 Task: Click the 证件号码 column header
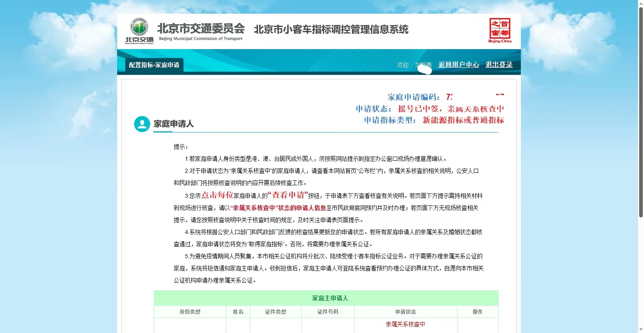click(328, 312)
